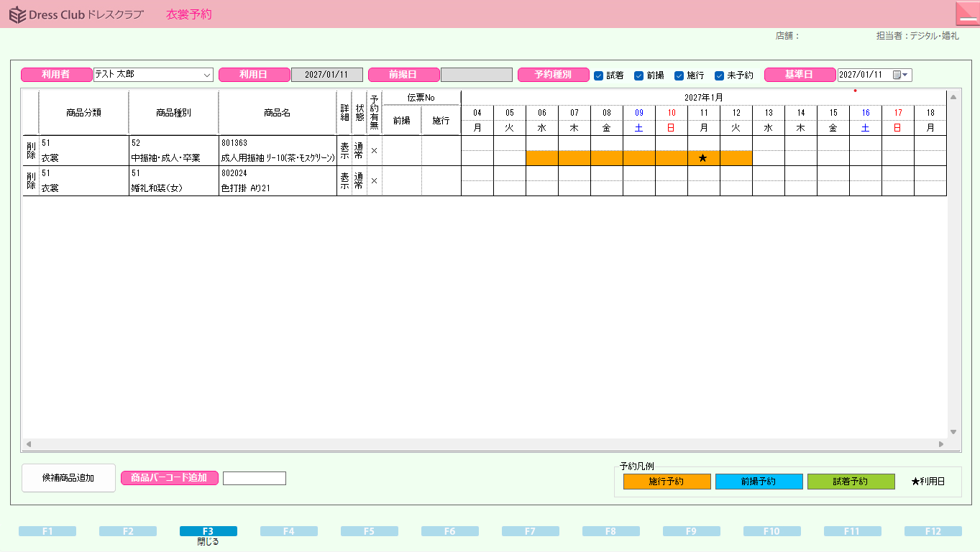The width and height of the screenshot is (980, 552).
Task: Click 表示 detail for item 801363
Action: click(x=344, y=150)
